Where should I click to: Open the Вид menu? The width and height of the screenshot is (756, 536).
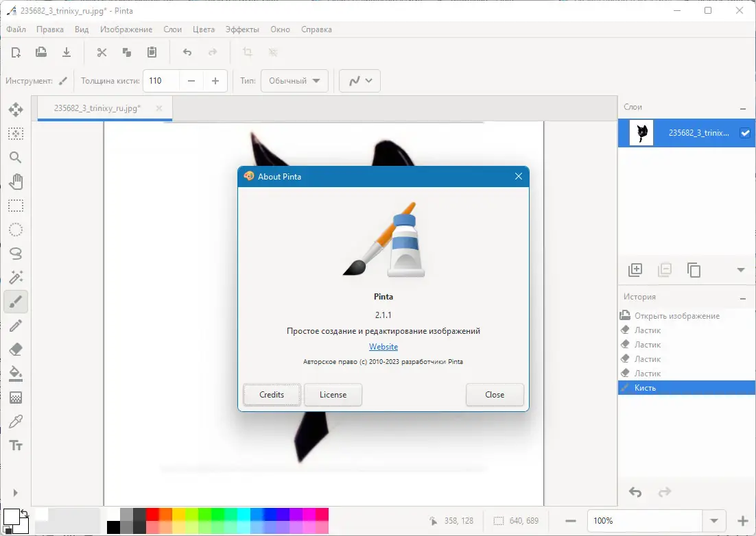[82, 29]
